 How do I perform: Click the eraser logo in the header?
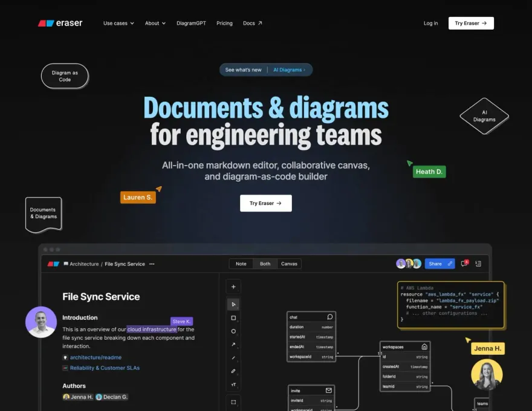pos(60,23)
